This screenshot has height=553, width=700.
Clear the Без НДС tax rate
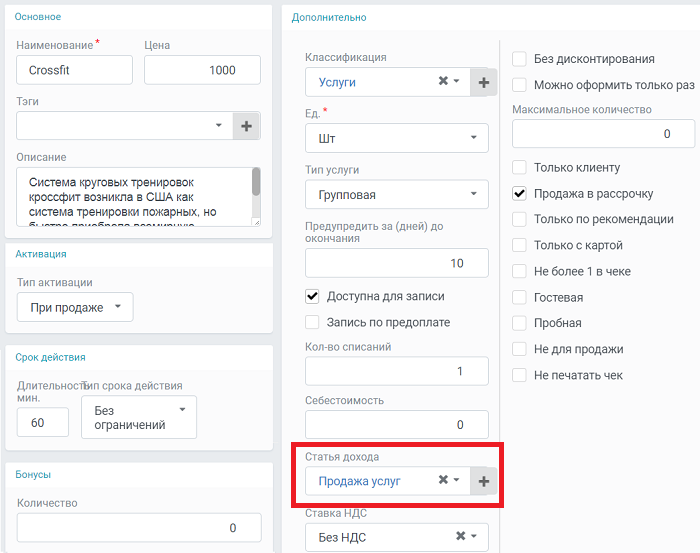(x=461, y=536)
